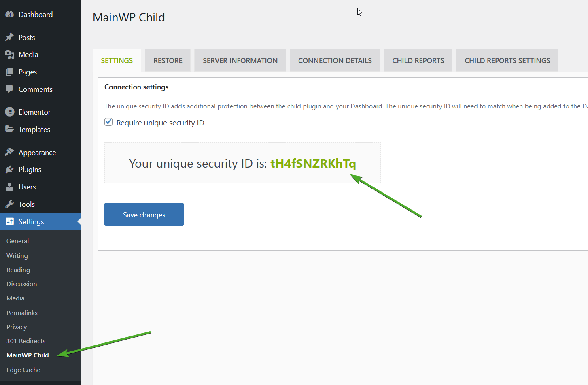
Task: Click the Elementor logo icon
Action: point(10,112)
